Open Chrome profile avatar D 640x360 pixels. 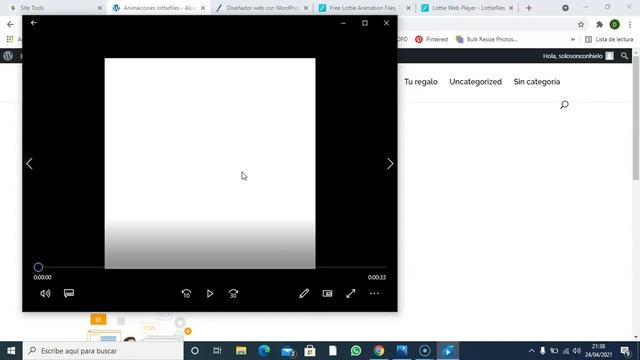pyautogui.click(x=614, y=24)
